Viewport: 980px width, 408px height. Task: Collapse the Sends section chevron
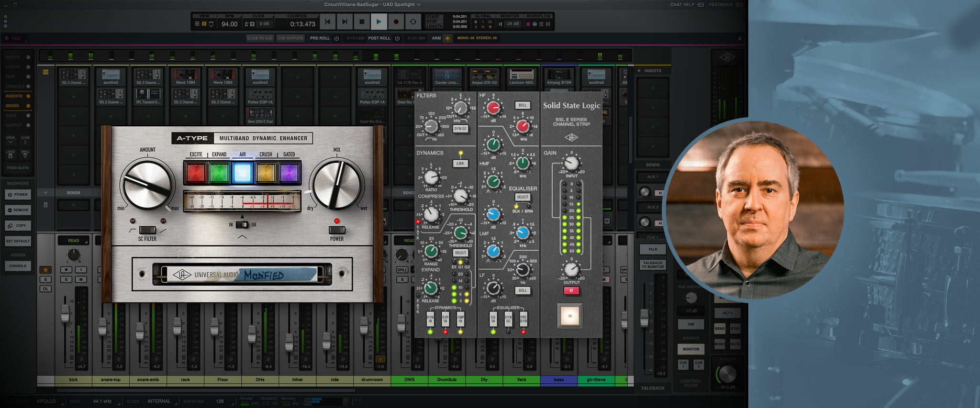click(45, 193)
